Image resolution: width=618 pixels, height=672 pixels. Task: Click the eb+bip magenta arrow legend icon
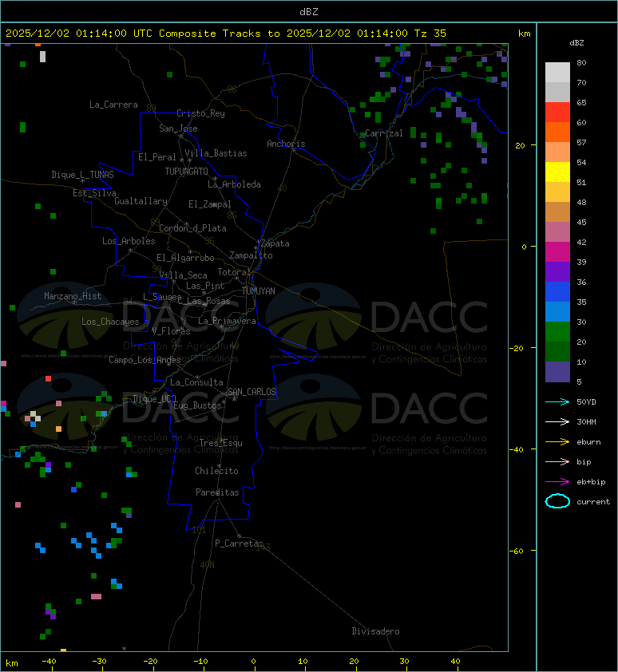pos(557,482)
